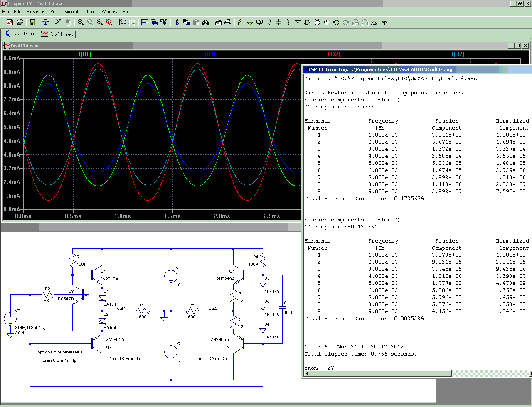The height and width of the screenshot is (407, 532).
Task: Select the Cut scissors tool
Action: click(177, 22)
